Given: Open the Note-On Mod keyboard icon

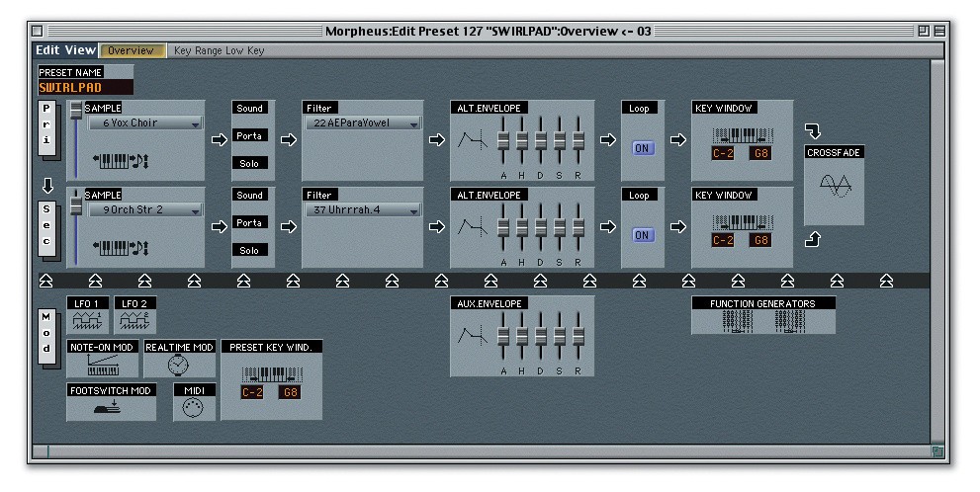Looking at the screenshot, I should (103, 366).
